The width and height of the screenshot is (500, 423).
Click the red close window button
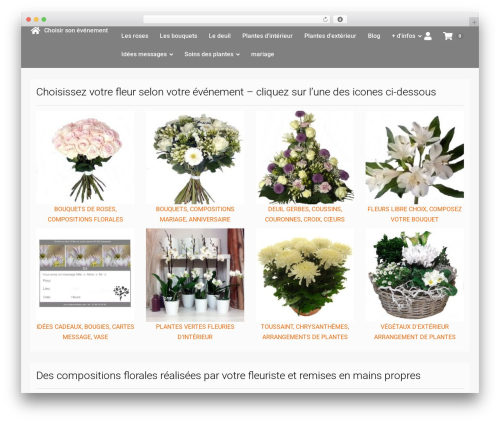click(x=29, y=19)
